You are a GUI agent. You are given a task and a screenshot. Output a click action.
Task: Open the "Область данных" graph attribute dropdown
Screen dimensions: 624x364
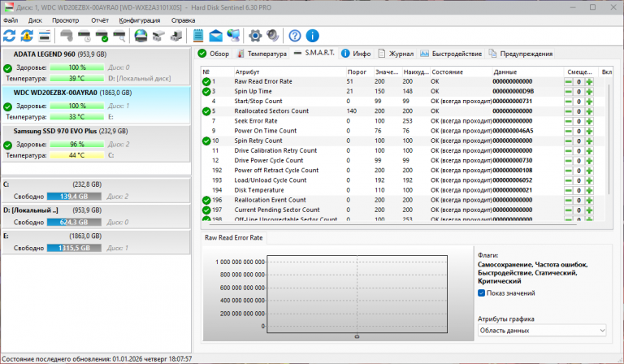pos(542,331)
